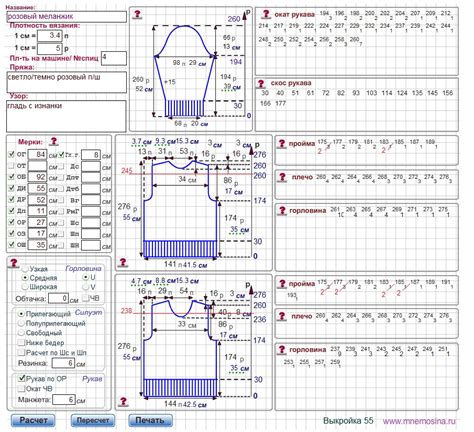
Task: Click stitches-per-cm field showing 3.4
Action: [x=50, y=36]
